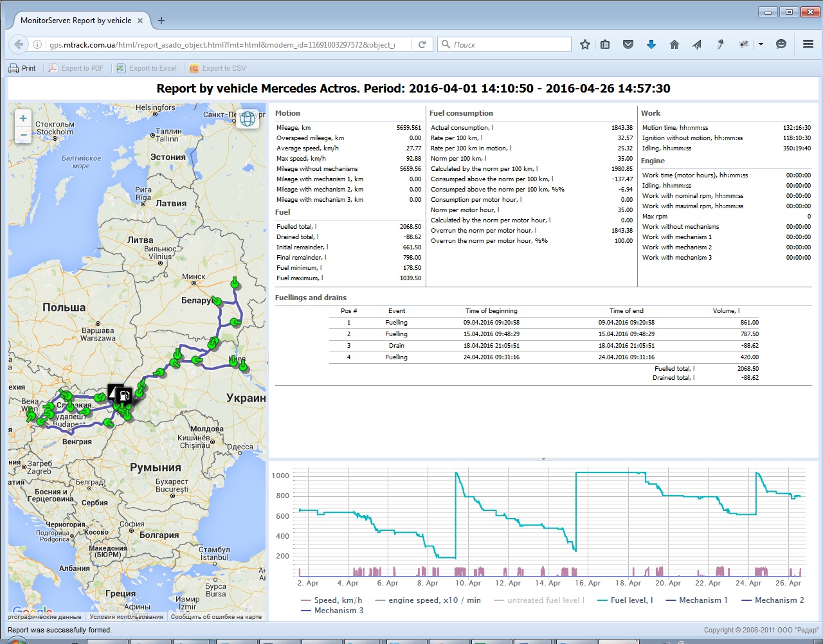Click the Print button in report toolbar
Image resolution: width=823 pixels, height=644 pixels.
point(22,68)
